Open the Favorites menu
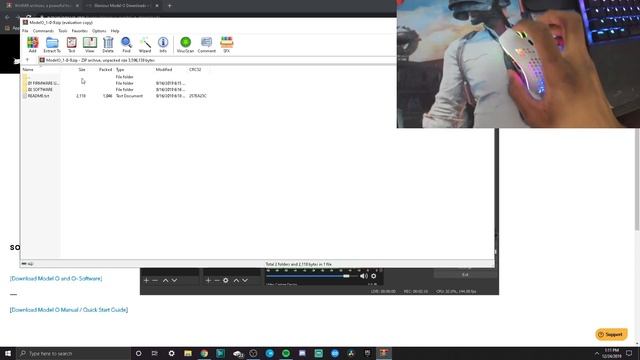640x360 pixels. pos(80,31)
